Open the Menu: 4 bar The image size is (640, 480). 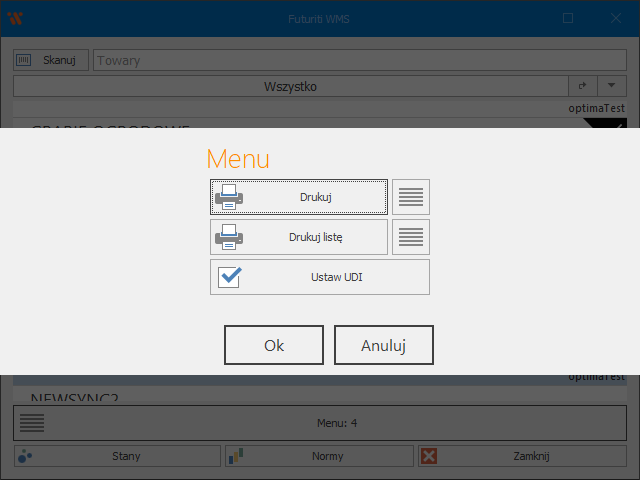pos(320,423)
